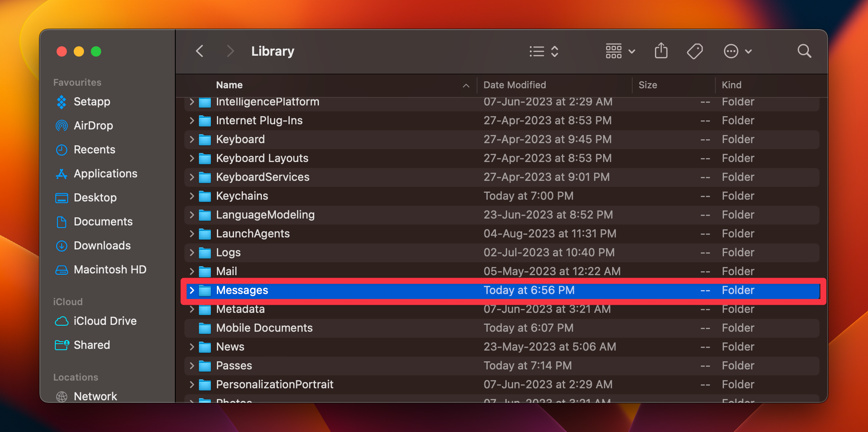Select the News folder icon
This screenshot has height=432, width=868.
(205, 347)
